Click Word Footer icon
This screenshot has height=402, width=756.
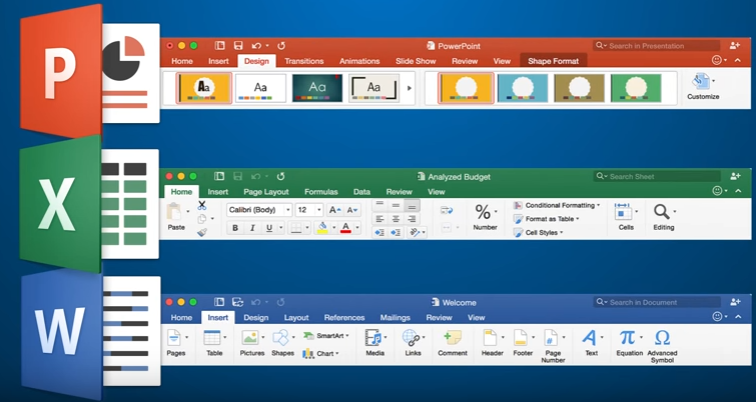point(520,338)
